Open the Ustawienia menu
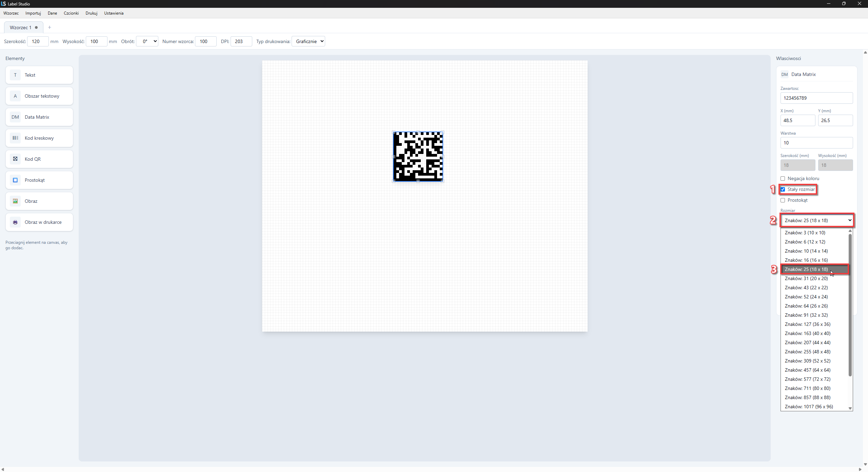Image resolution: width=868 pixels, height=472 pixels. coord(114,13)
